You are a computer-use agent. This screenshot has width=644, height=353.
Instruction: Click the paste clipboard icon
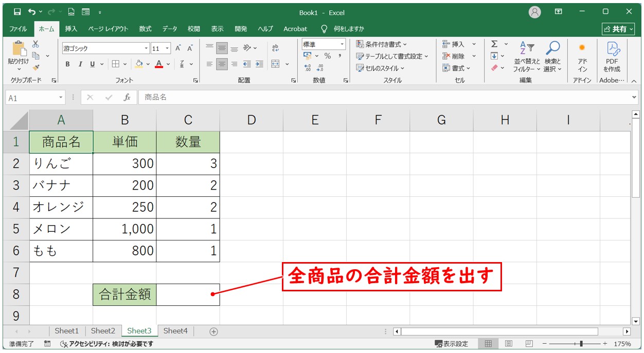(19, 49)
